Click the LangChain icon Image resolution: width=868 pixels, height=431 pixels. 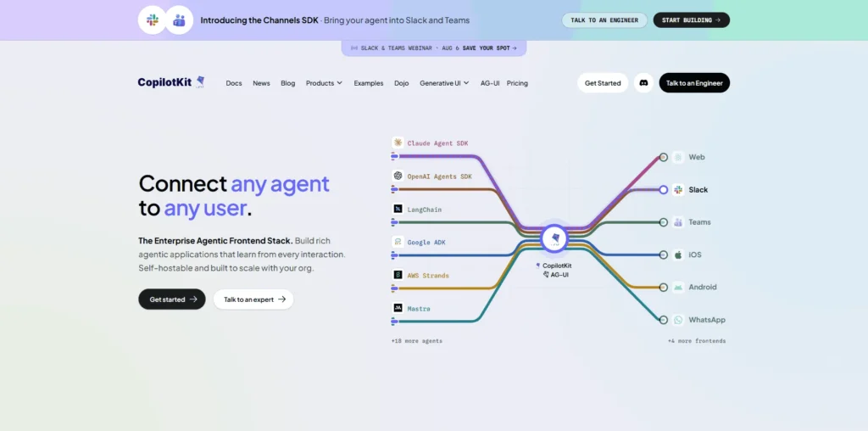click(398, 209)
